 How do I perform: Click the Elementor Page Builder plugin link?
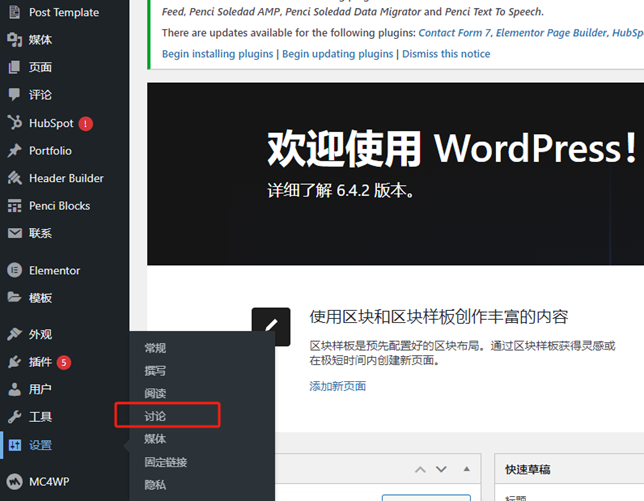[551, 33]
